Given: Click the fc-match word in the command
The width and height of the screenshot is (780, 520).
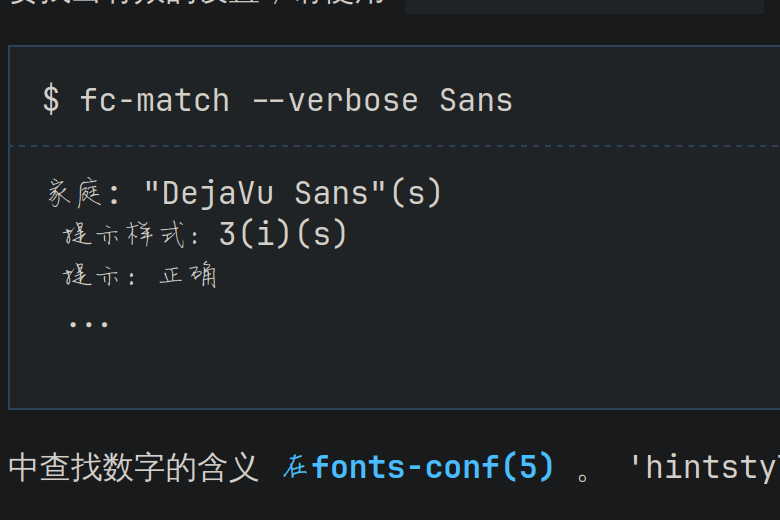Looking at the screenshot, I should click(x=155, y=101).
